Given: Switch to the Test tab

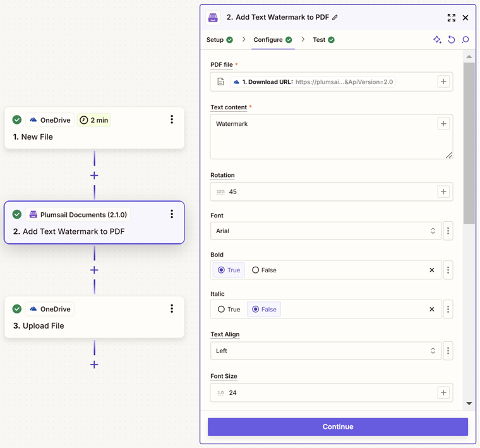Looking at the screenshot, I should 323,40.
